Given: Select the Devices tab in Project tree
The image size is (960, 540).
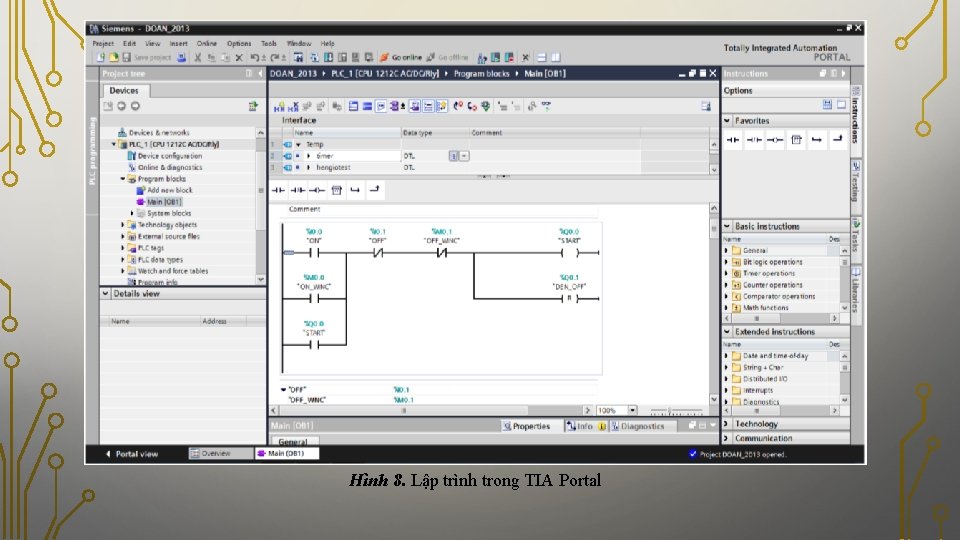Looking at the screenshot, I should pos(124,91).
